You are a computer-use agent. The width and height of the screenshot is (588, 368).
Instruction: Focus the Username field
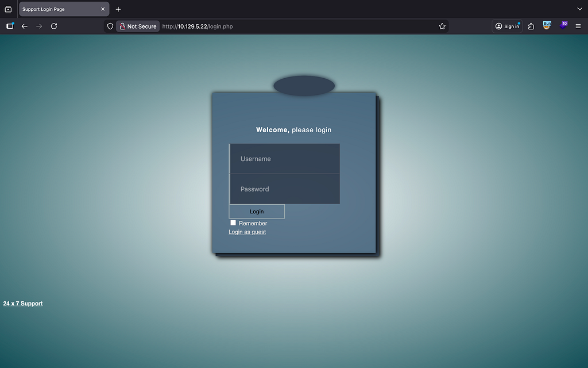(x=285, y=159)
